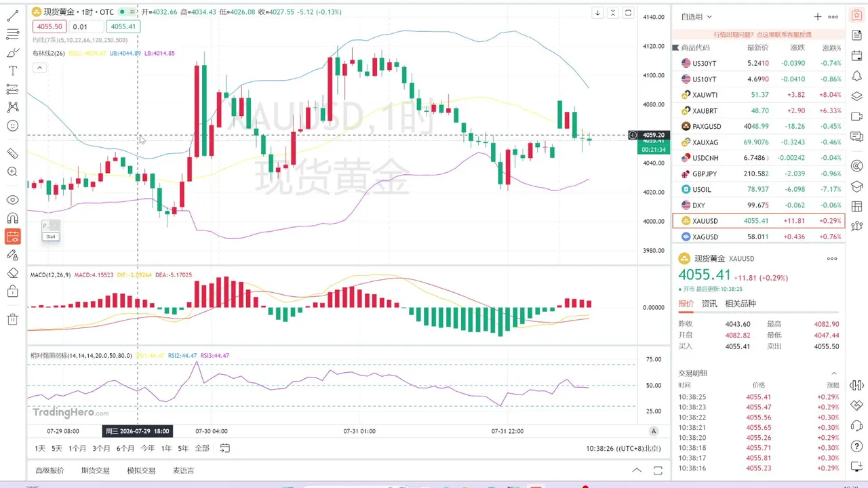Select the eraser tool
This screenshot has height=488, width=868.
(12, 273)
